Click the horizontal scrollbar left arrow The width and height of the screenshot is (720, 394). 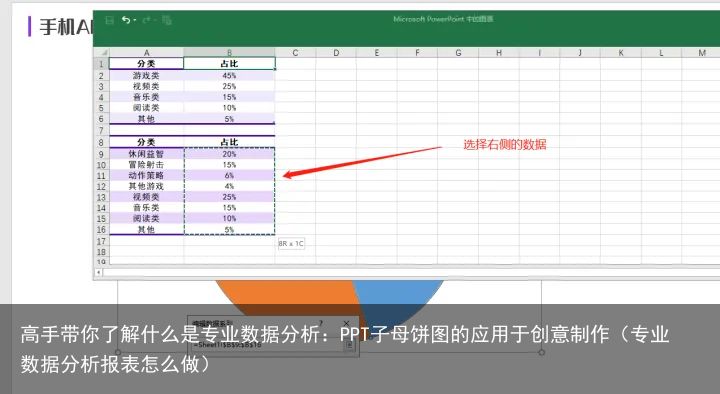pos(98,272)
